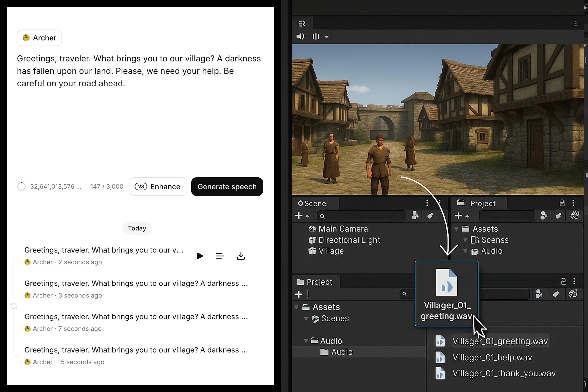Toggle lock icon on upper Project panel
The width and height of the screenshot is (588, 392).
[562, 203]
